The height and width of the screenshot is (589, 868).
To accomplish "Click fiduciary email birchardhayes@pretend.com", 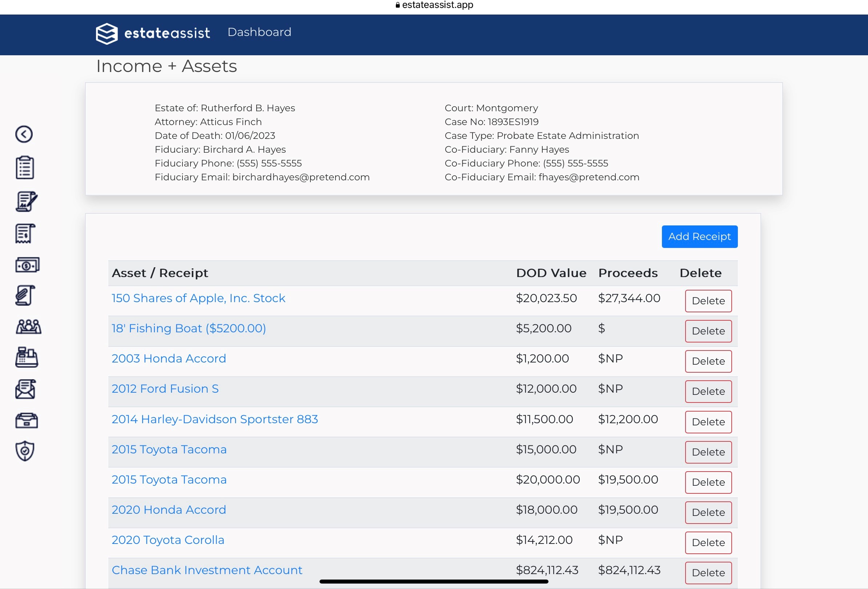I will (301, 177).
